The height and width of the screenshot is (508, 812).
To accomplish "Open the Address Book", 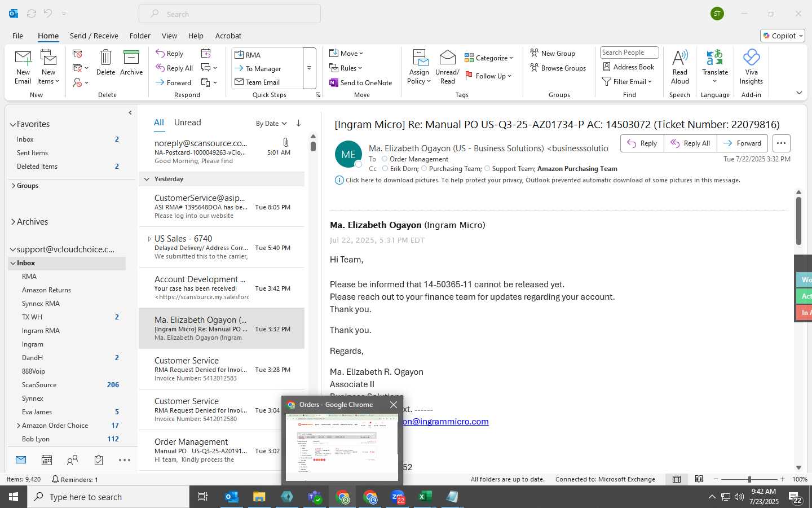I will (628, 67).
